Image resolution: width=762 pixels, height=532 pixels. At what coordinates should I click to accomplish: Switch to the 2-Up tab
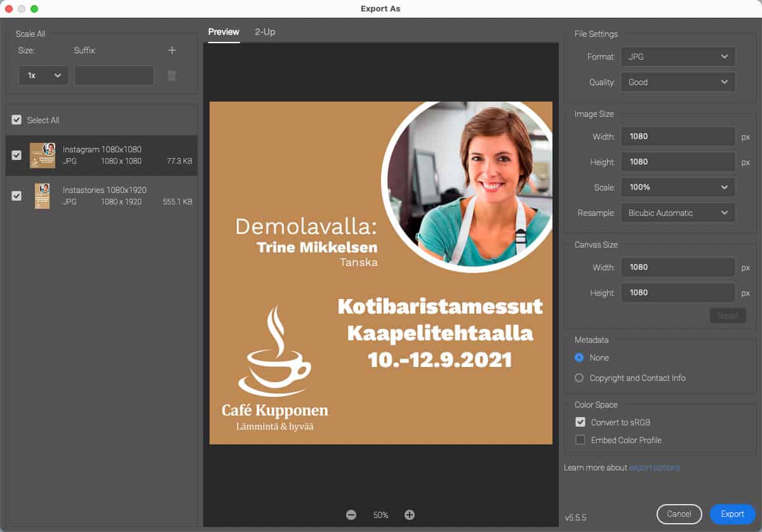(x=265, y=32)
